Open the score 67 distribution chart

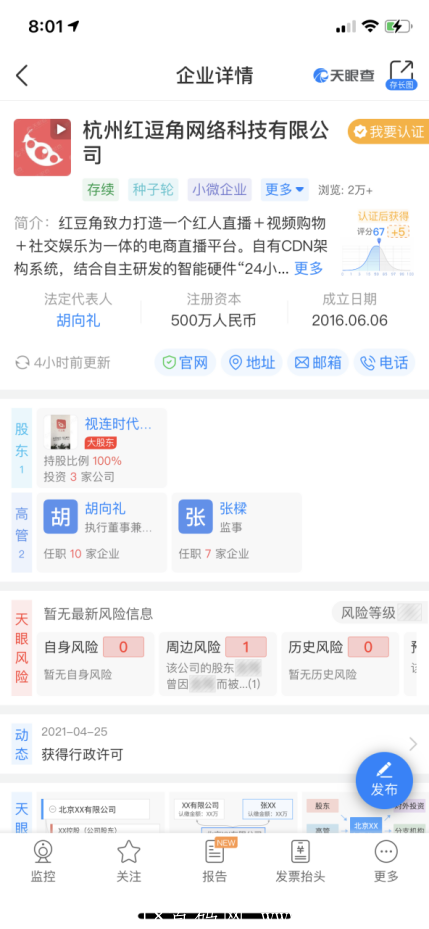pyautogui.click(x=377, y=243)
